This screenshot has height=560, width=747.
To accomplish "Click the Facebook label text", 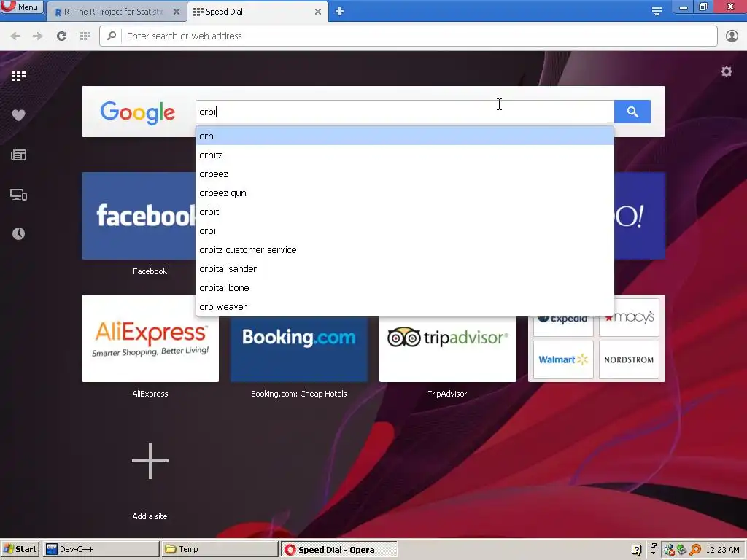I will (150, 271).
